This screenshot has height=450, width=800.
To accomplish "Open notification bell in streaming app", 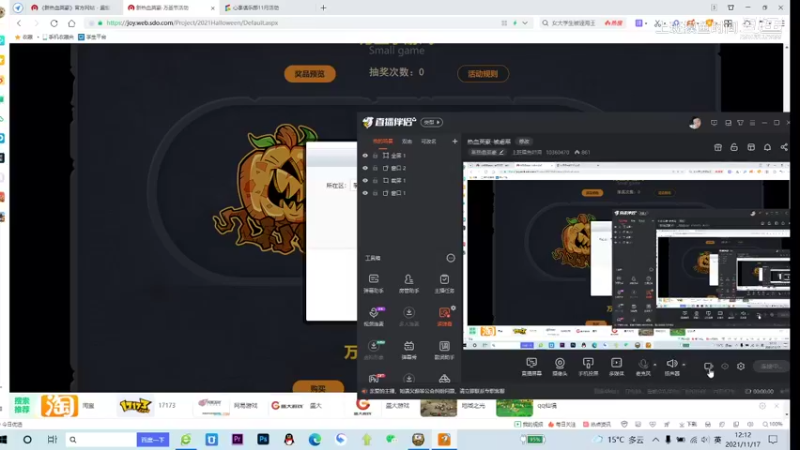I will tap(767, 147).
